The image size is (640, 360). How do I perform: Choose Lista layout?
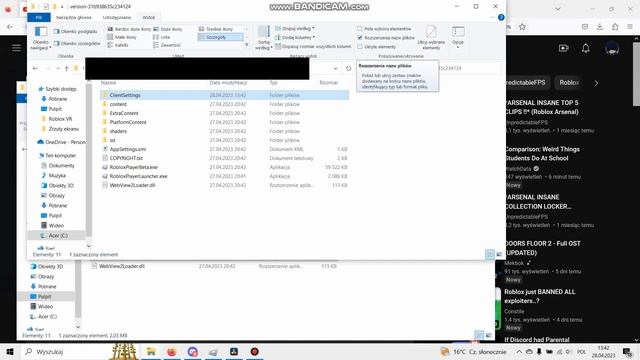162,37
